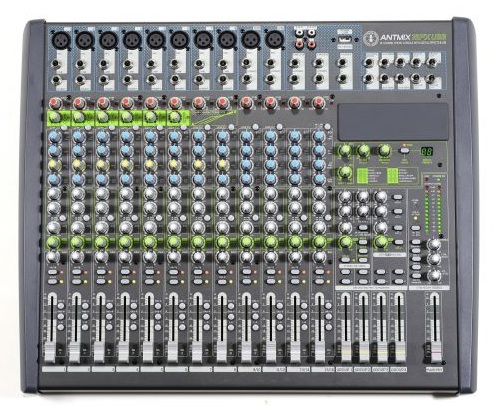
Task: Click the first green knob in effects section
Action: (x=345, y=150)
